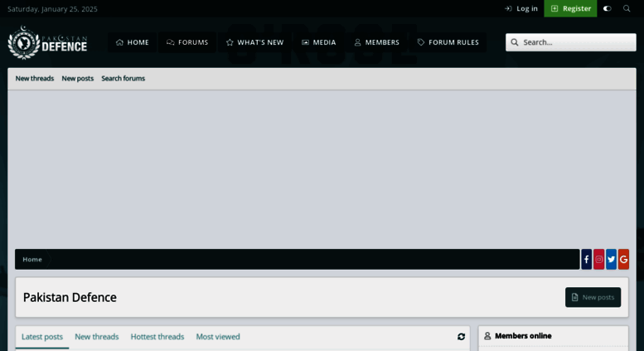Screen dimensions: 644x351
Task: Click the date Saturday, January 25, 2025
Action: point(52,9)
